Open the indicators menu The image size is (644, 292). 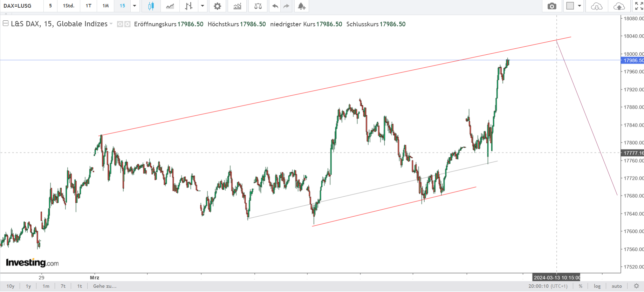(238, 6)
